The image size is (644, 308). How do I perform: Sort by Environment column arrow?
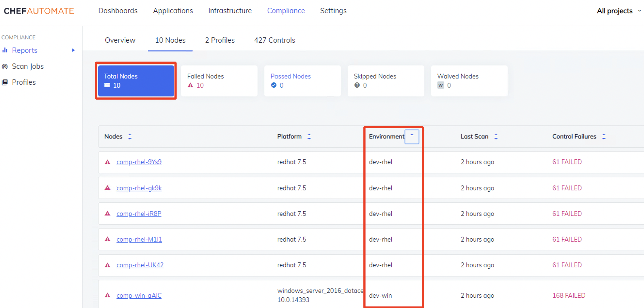[411, 136]
